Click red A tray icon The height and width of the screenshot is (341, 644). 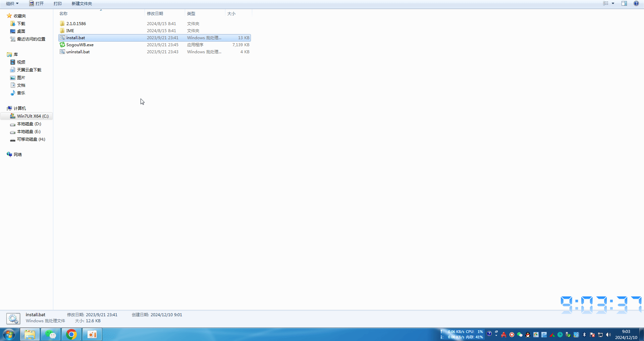point(504,335)
